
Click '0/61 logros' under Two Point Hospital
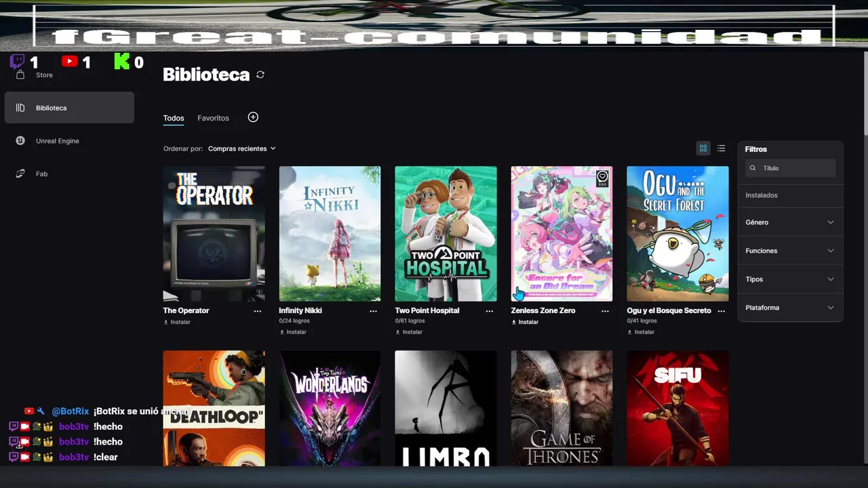point(410,321)
